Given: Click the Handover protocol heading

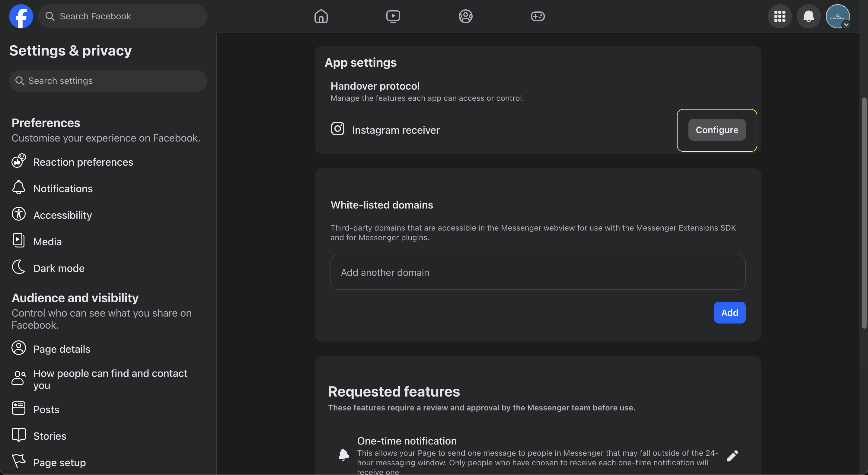Looking at the screenshot, I should 375,86.
